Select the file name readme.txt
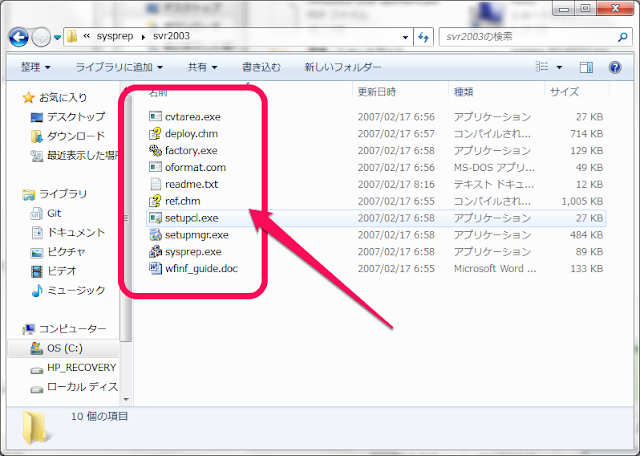 pyautogui.click(x=191, y=184)
